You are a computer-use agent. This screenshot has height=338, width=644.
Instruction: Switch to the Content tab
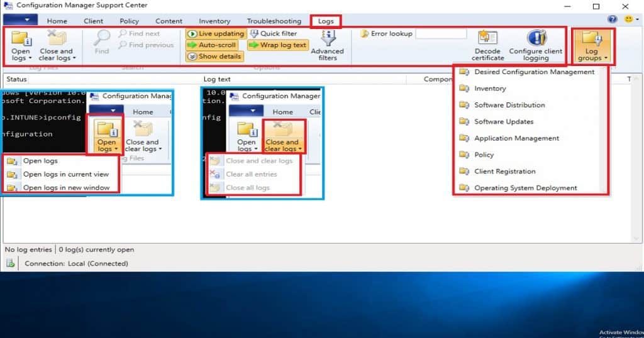[x=169, y=21]
